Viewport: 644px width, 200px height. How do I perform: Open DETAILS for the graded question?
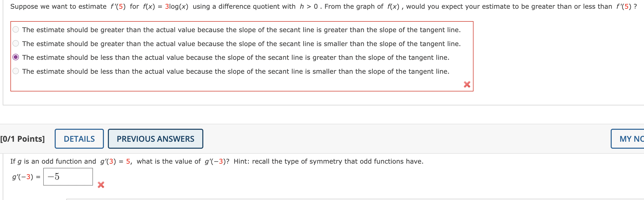coord(79,138)
